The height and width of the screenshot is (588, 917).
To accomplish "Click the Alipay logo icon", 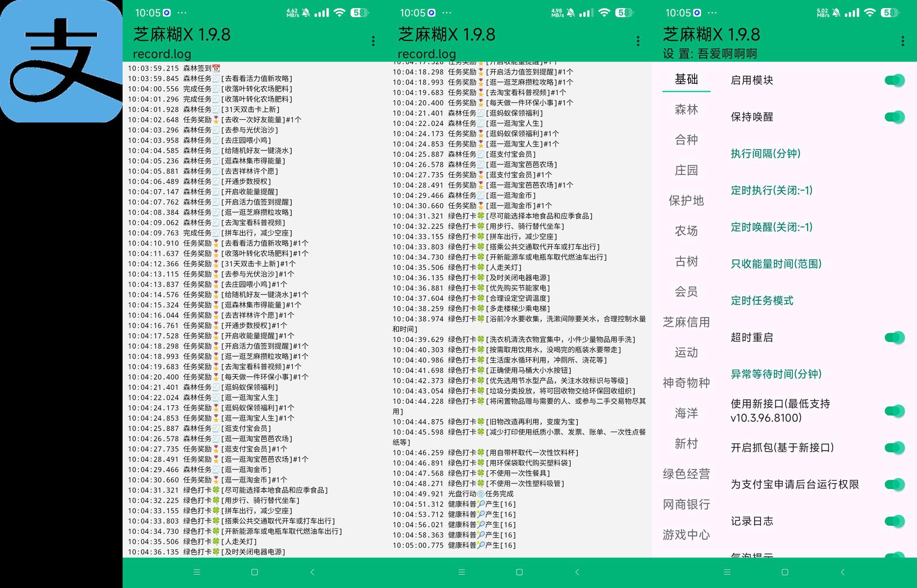I will (x=61, y=61).
